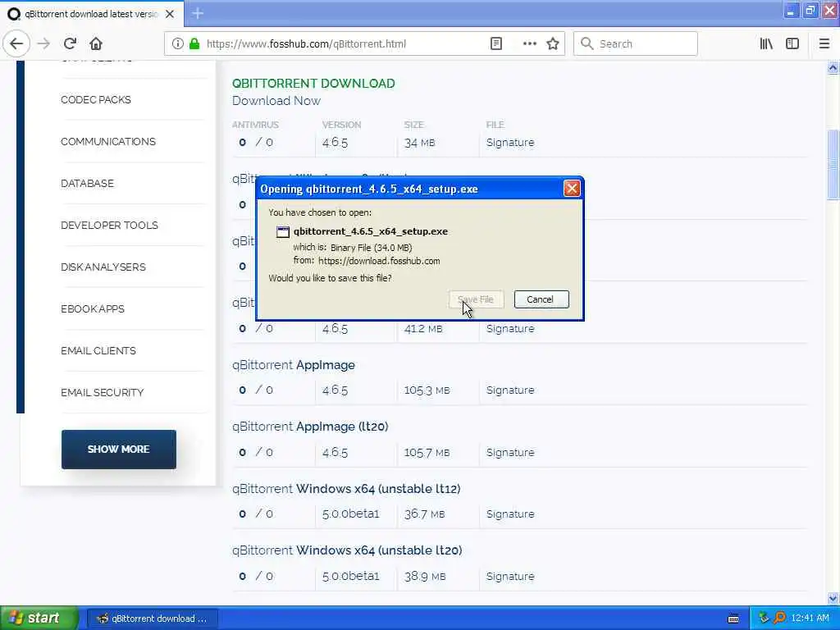Open CODEC PACKS category
840x630 pixels.
point(96,99)
